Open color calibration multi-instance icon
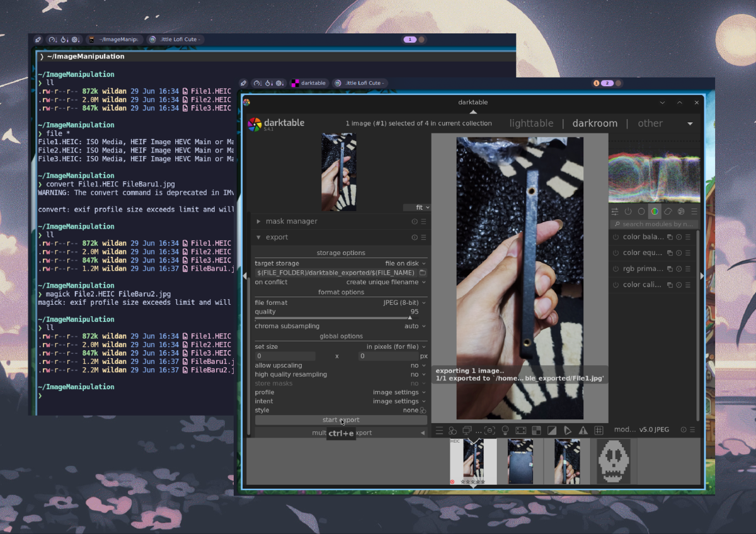This screenshot has height=534, width=756. click(670, 285)
